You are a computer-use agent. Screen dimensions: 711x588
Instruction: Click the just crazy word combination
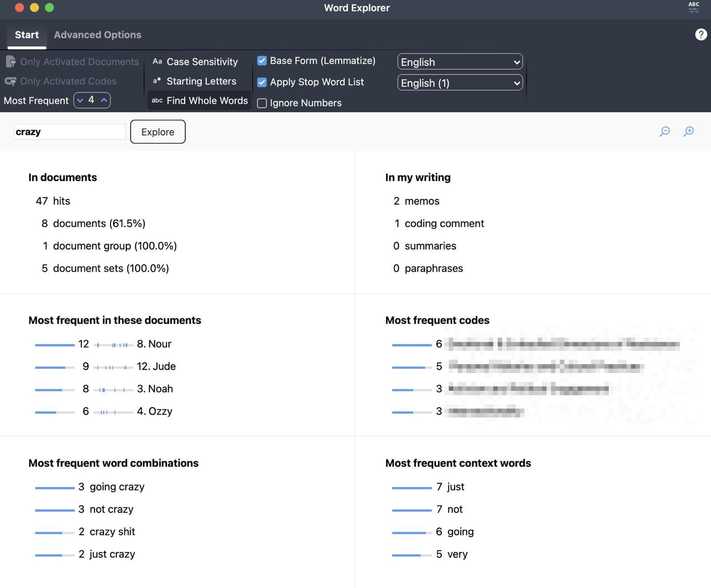tap(112, 554)
